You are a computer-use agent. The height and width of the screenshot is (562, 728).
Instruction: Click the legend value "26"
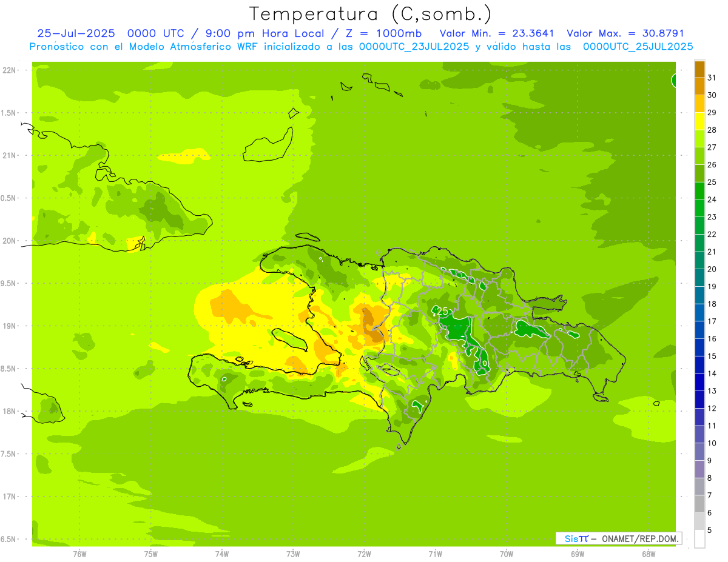coord(712,165)
